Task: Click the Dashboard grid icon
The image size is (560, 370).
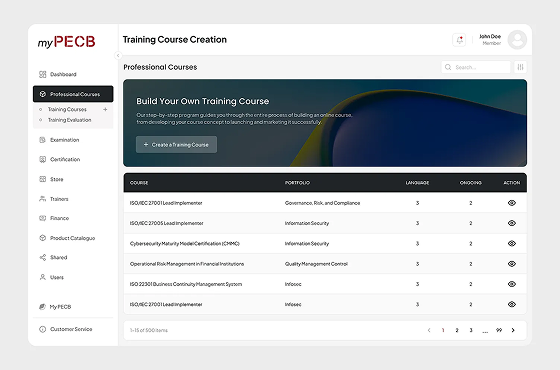Action: pyautogui.click(x=42, y=74)
